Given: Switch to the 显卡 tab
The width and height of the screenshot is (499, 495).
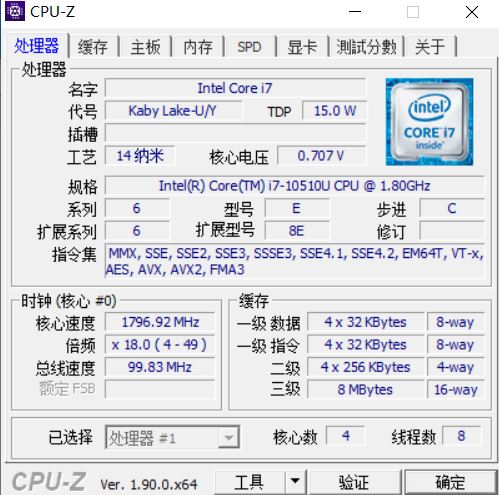Looking at the screenshot, I should click(x=302, y=47).
